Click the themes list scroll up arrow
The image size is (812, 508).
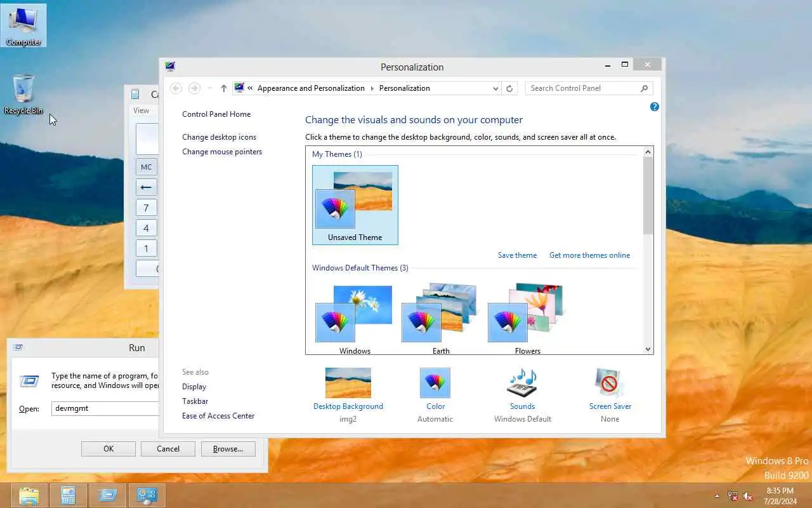[x=648, y=152]
